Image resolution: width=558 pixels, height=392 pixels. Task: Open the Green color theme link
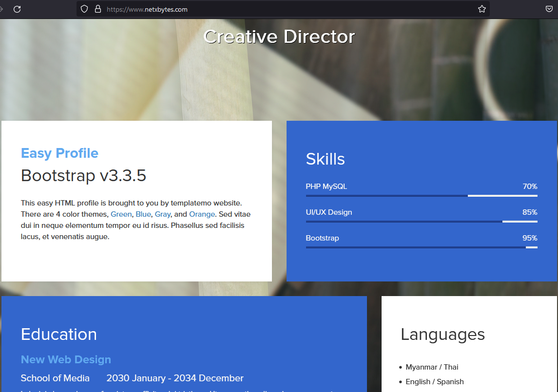121,214
